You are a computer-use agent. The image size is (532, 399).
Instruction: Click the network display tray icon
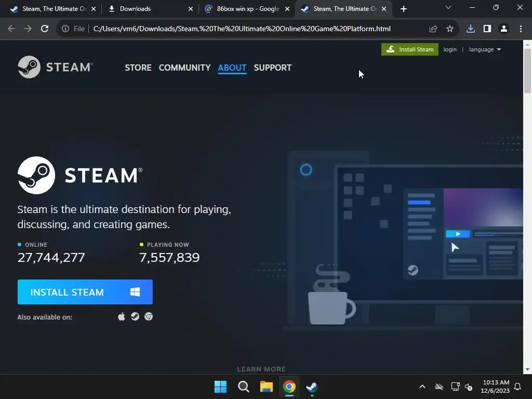pyautogui.click(x=455, y=387)
